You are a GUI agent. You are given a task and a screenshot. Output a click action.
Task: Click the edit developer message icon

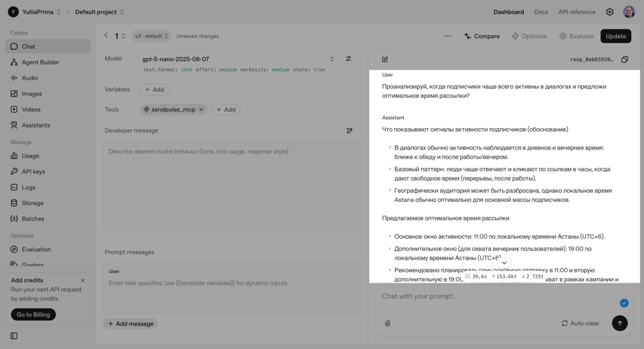[x=349, y=130]
